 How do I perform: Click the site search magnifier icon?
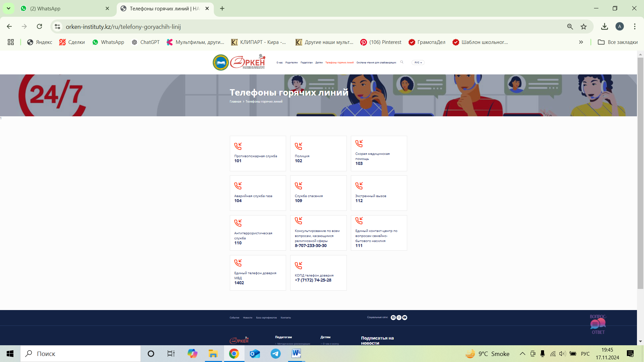(402, 62)
